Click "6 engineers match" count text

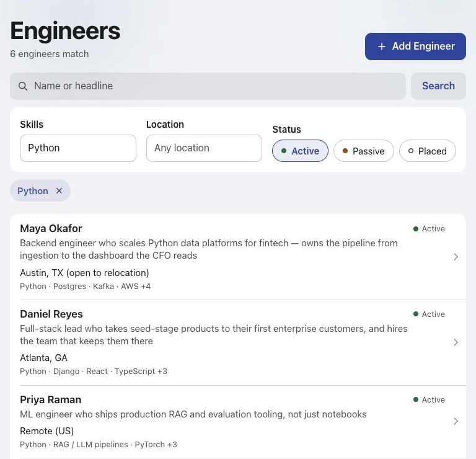(x=50, y=54)
